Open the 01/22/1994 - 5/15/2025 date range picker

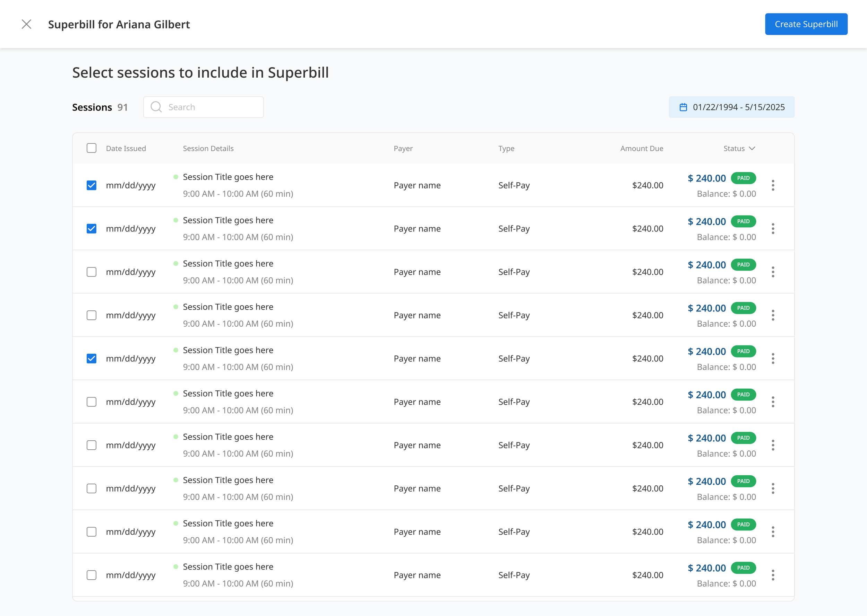[x=738, y=107]
